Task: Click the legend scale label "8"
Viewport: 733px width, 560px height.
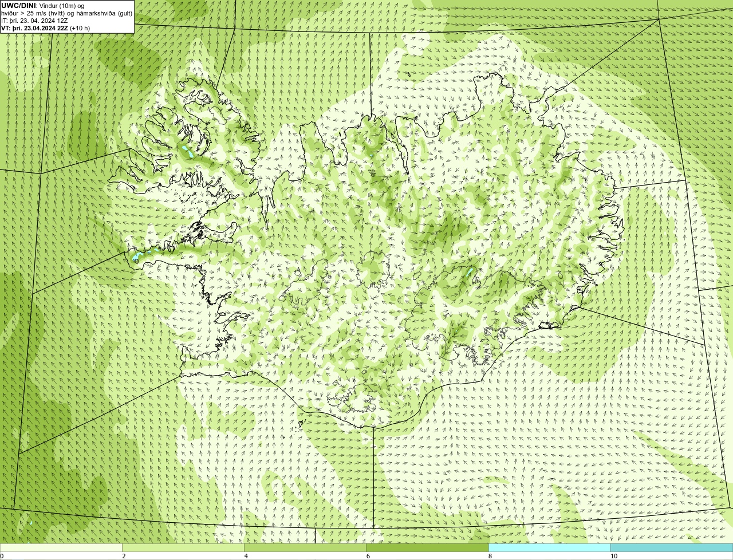Action: (x=490, y=556)
